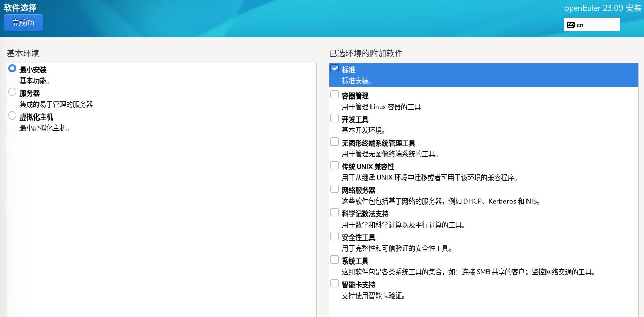Click the UNIX 环境中迁移 description line
The width and height of the screenshot is (644, 317).
point(430,177)
